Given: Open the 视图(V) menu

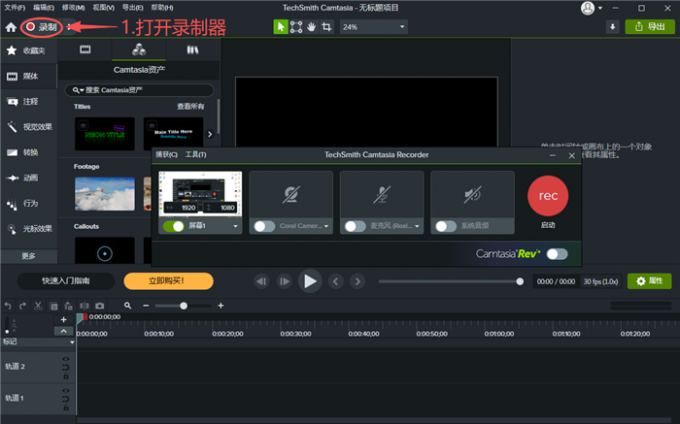Looking at the screenshot, I should pyautogui.click(x=103, y=8).
